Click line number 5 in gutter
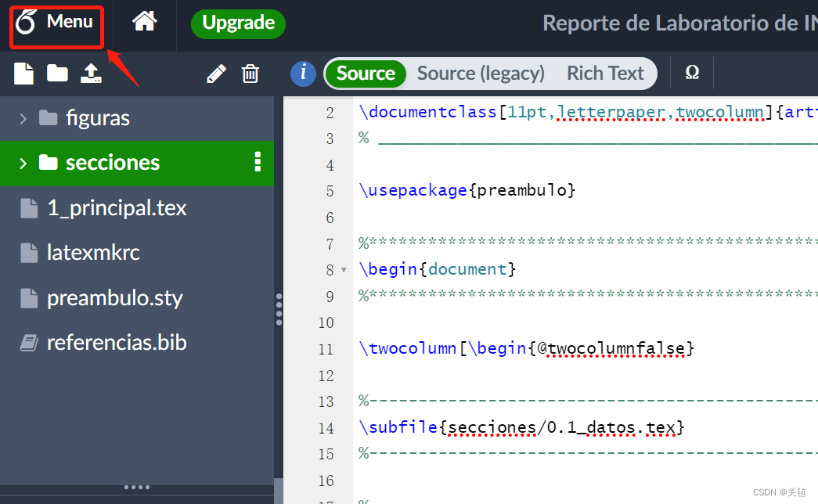The width and height of the screenshot is (818, 504). click(x=330, y=191)
